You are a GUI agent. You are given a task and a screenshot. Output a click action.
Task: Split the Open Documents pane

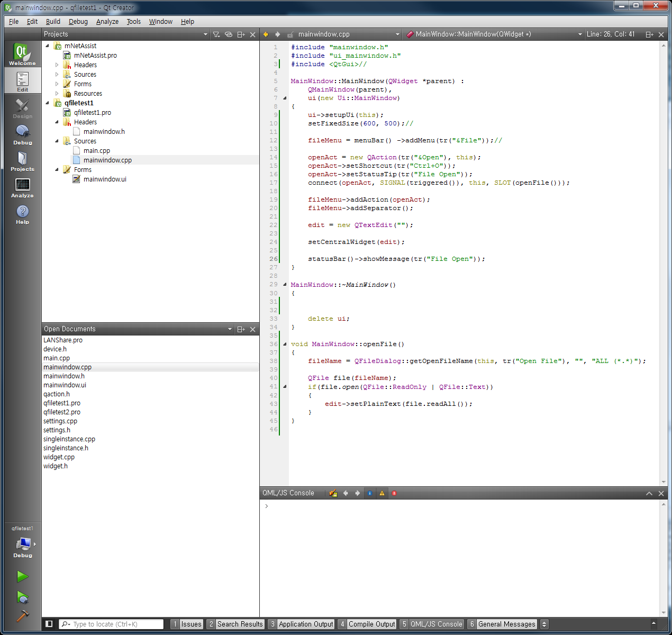coord(241,329)
